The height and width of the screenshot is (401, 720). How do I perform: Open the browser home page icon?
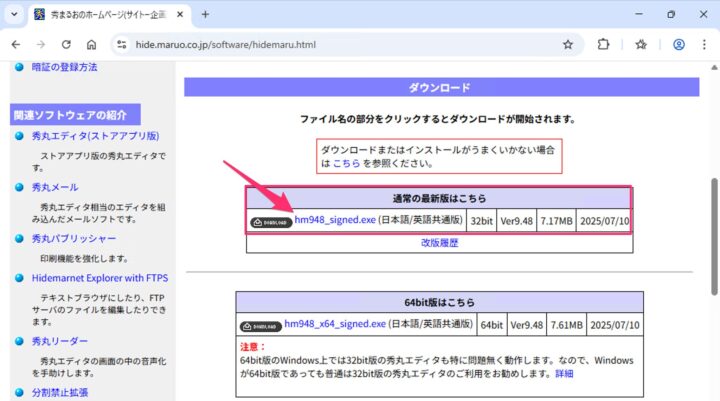click(x=91, y=45)
